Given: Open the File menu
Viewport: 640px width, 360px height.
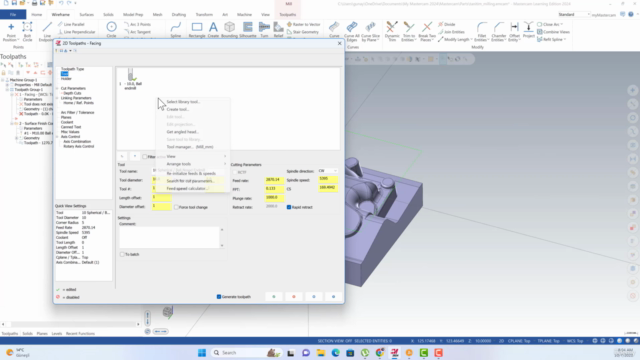Looking at the screenshot, I should tap(13, 15).
